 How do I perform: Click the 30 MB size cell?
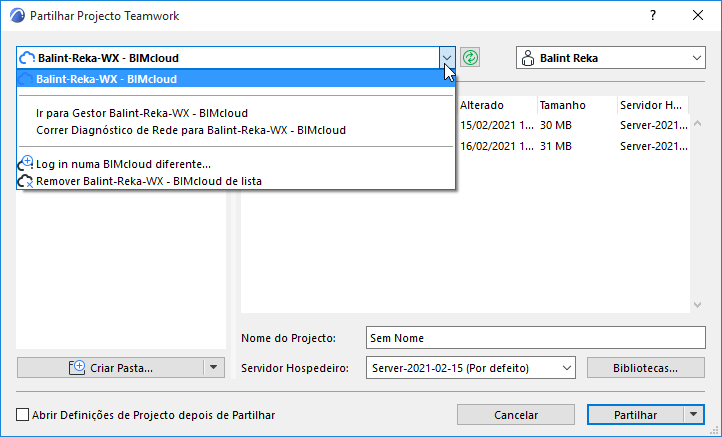[x=556, y=125]
